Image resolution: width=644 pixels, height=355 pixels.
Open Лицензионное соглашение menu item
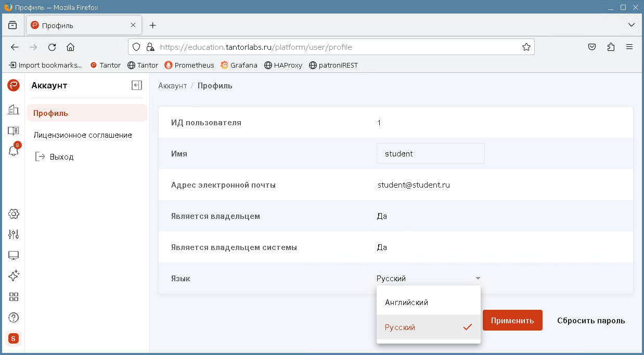pyautogui.click(x=83, y=135)
